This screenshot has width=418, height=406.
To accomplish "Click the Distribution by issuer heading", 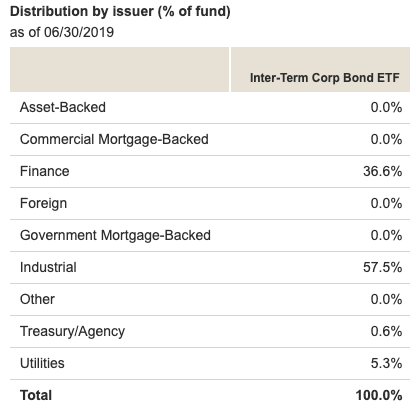I will pyautogui.click(x=120, y=12).
